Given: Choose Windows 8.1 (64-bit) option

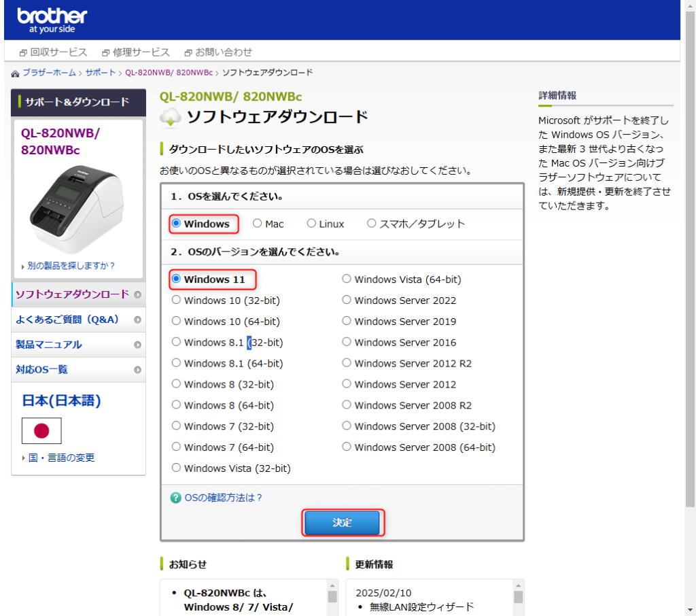Looking at the screenshot, I should pos(176,363).
